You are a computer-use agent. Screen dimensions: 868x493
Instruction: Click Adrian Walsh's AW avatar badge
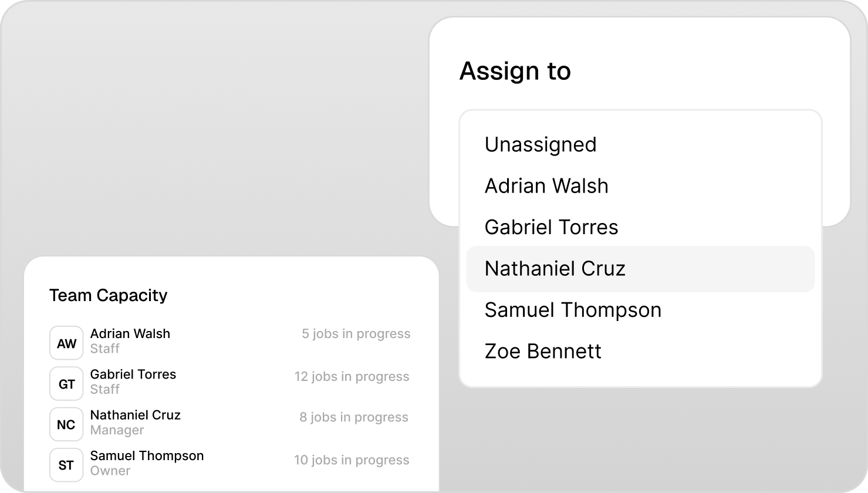[x=66, y=342]
